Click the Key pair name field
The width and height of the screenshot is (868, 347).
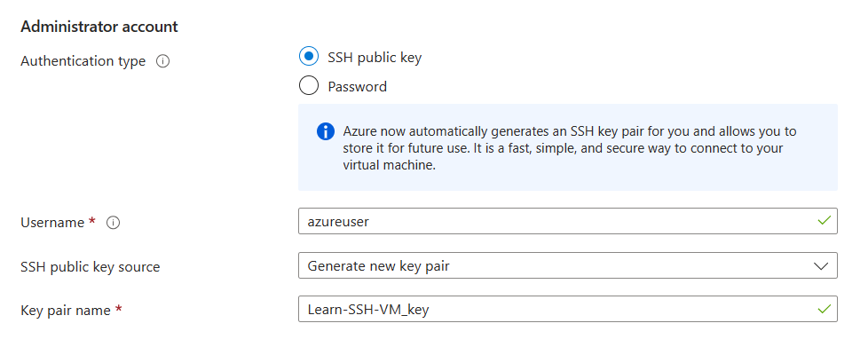point(567,310)
